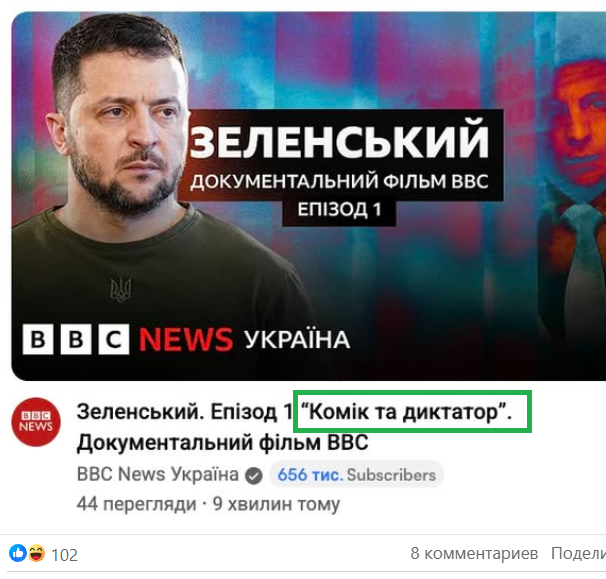Click the laughing emoji reaction icon
This screenshot has height=579, width=606.
point(36,553)
